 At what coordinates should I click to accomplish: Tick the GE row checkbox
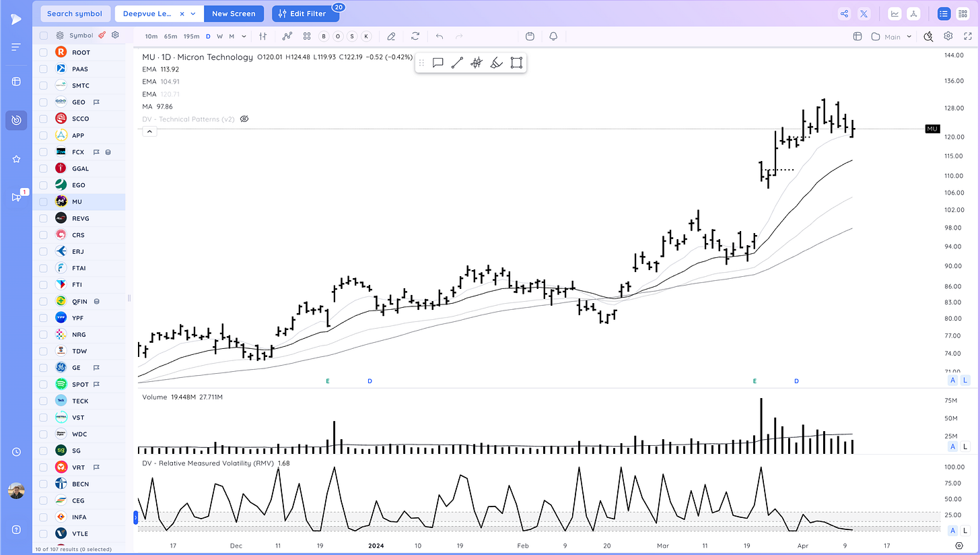click(x=43, y=368)
